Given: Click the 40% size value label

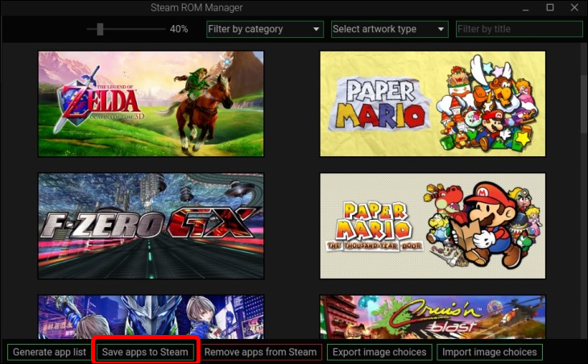Looking at the screenshot, I should [179, 29].
